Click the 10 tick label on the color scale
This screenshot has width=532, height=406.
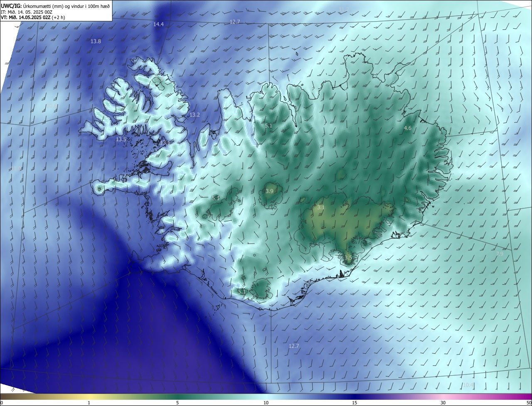266,403
